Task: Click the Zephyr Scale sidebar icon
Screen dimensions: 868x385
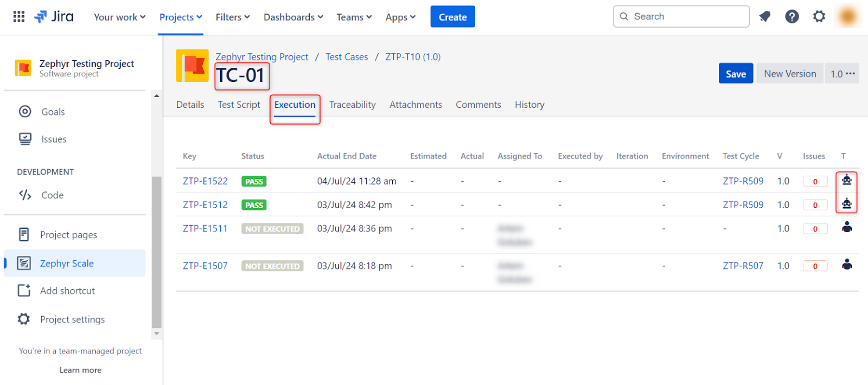Action: click(24, 263)
